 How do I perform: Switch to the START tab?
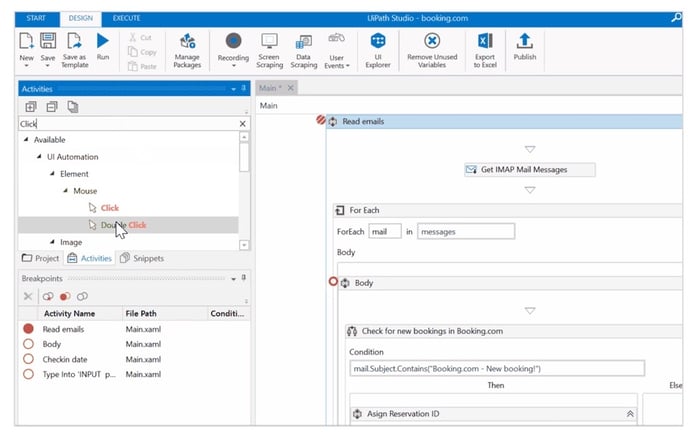click(36, 18)
